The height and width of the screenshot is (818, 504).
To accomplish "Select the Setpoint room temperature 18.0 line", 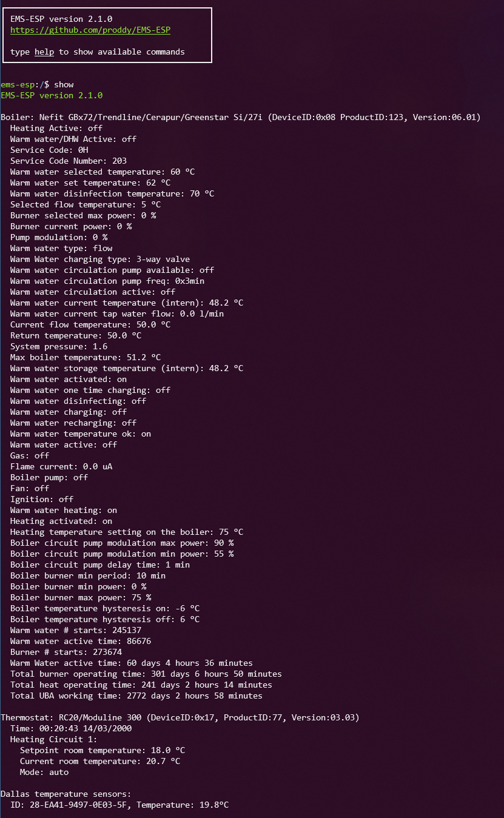I will point(102,750).
